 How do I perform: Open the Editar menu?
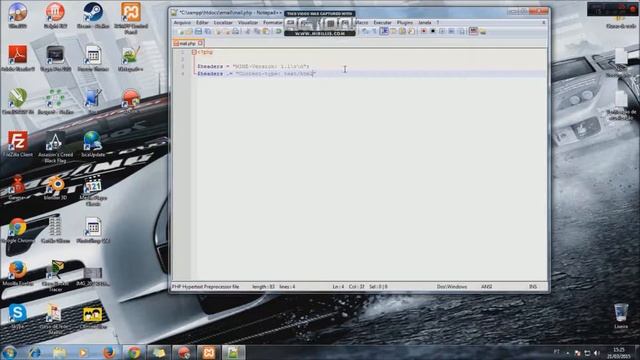click(x=202, y=23)
